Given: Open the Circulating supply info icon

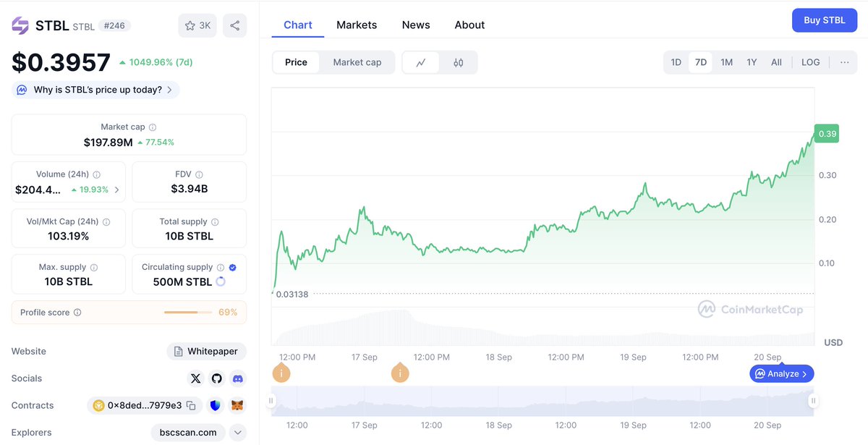Looking at the screenshot, I should pyautogui.click(x=221, y=268).
